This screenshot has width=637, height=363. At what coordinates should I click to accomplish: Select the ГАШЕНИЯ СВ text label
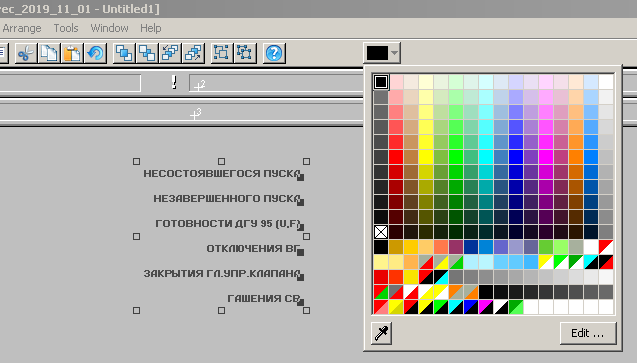point(263,298)
